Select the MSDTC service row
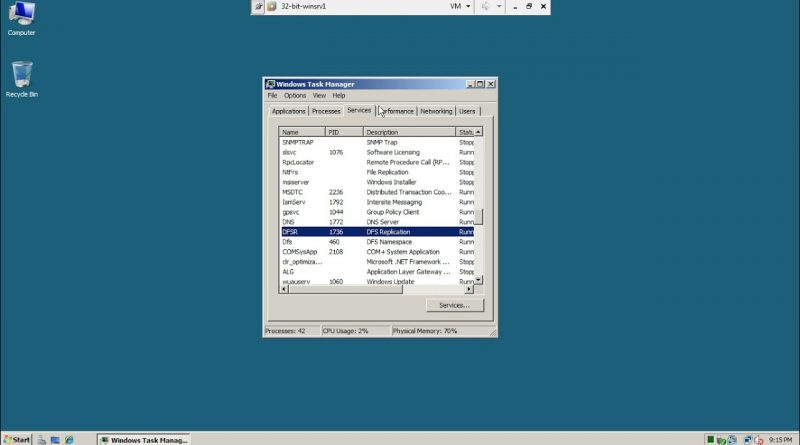This screenshot has width=800, height=445. click(x=377, y=192)
